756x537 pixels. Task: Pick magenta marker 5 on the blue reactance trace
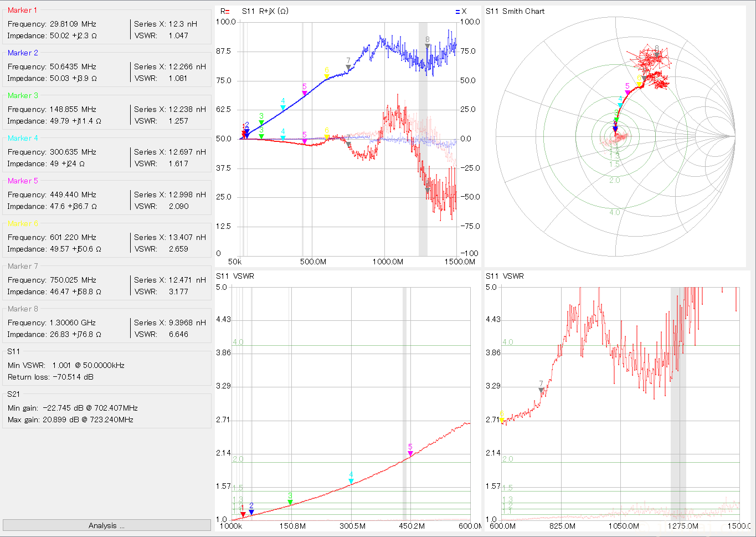click(x=305, y=94)
